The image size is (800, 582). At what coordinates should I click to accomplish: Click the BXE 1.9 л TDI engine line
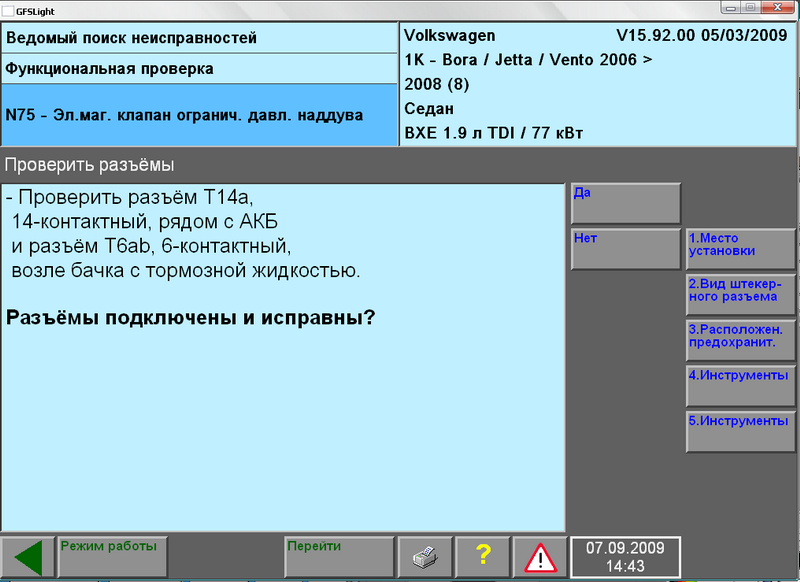coord(493,133)
